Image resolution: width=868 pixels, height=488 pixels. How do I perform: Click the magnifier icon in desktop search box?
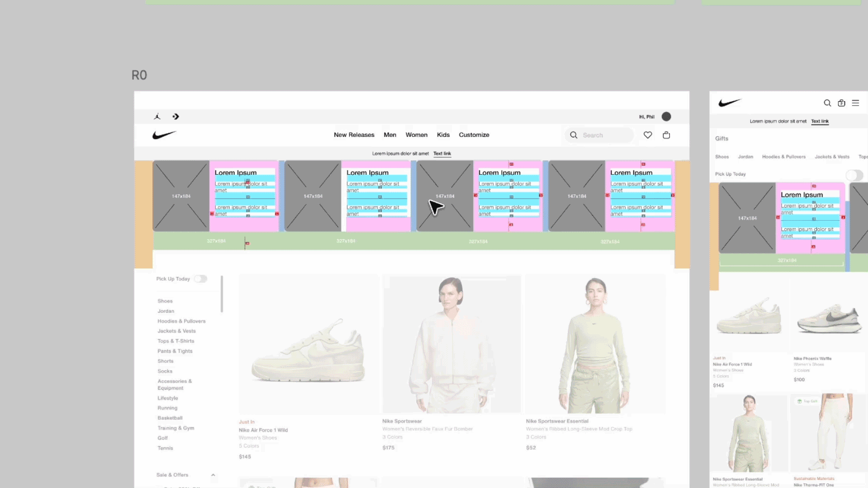point(574,135)
